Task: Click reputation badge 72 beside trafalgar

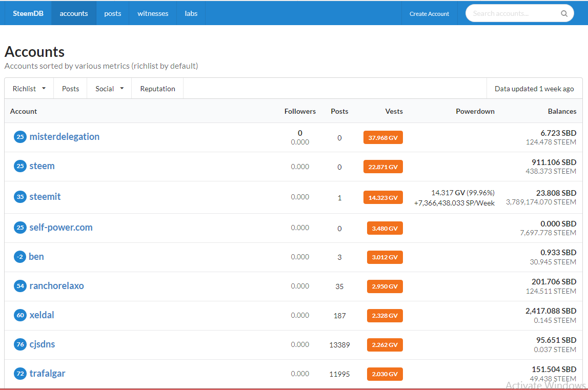Action: point(21,374)
